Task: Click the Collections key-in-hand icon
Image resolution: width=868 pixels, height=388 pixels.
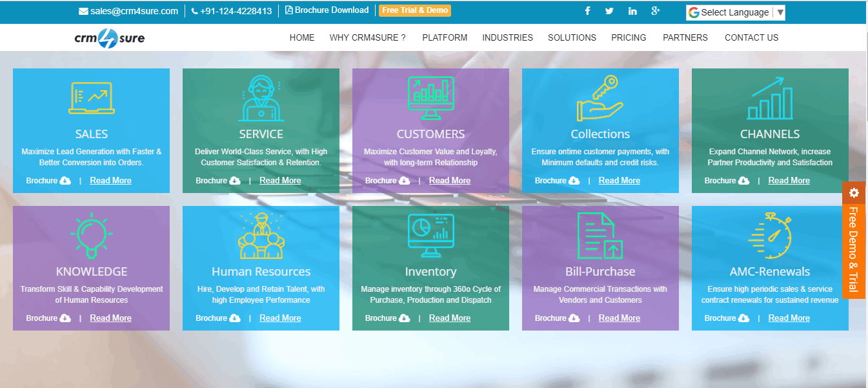Action: pyautogui.click(x=600, y=98)
